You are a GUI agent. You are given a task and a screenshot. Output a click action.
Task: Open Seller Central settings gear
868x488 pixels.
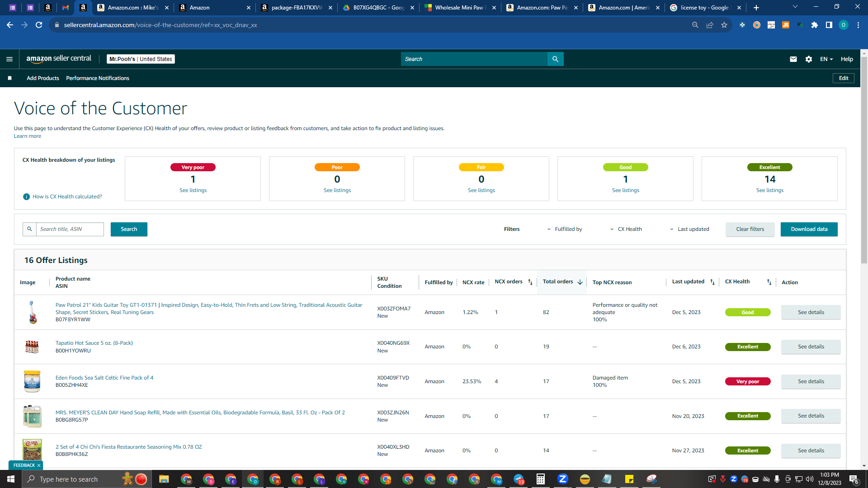[809, 59]
